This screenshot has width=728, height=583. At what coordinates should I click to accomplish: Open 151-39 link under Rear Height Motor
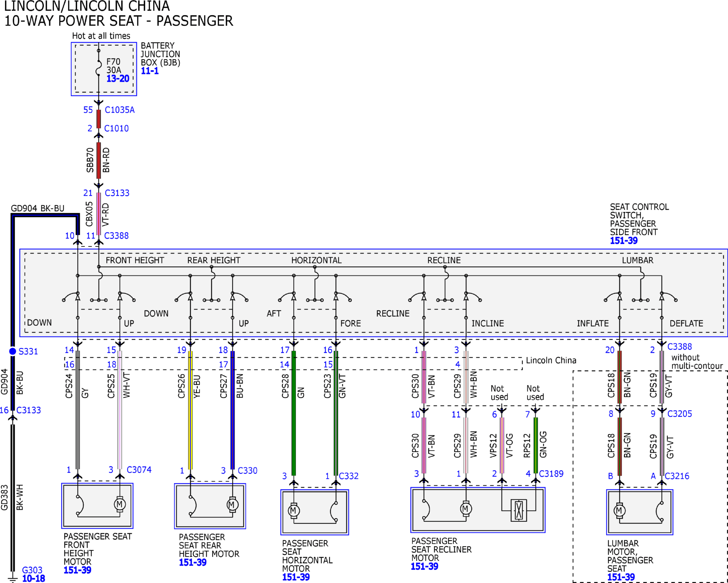coord(193,562)
